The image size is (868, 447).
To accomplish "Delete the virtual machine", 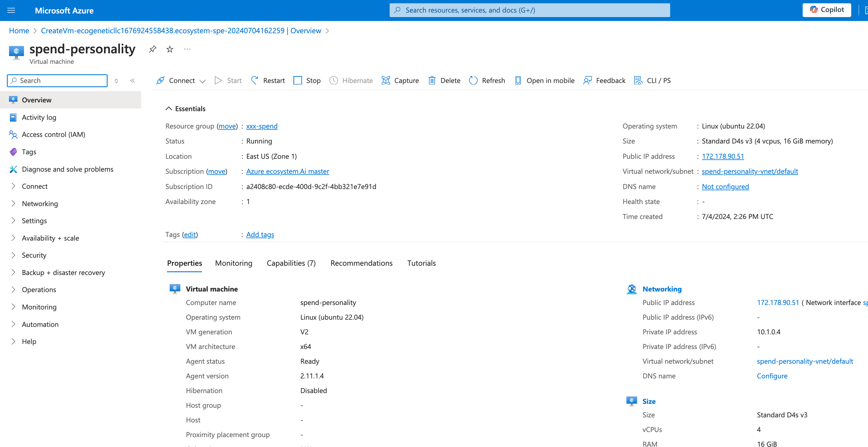I will pyautogui.click(x=444, y=81).
